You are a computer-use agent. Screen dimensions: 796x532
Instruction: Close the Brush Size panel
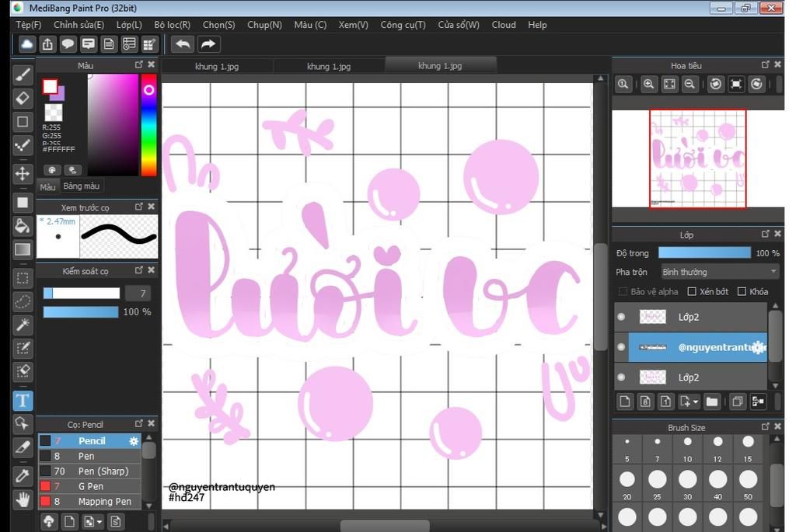(777, 427)
